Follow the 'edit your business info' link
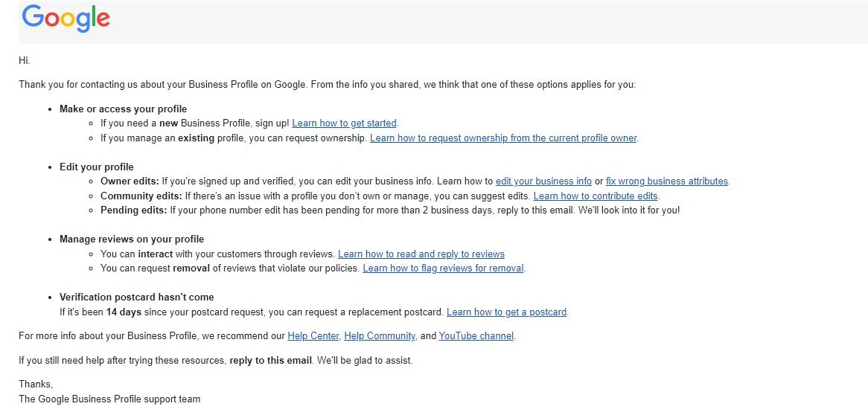The width and height of the screenshot is (868, 415). click(x=543, y=181)
